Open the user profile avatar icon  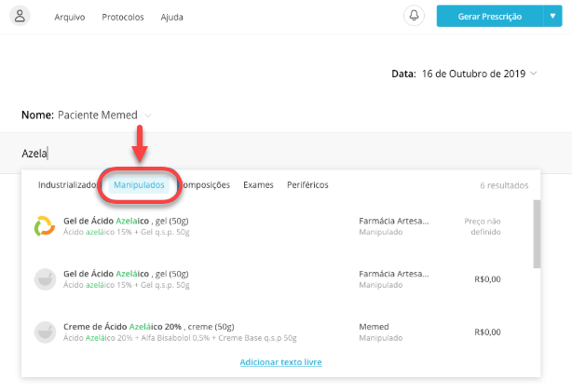click(20, 16)
